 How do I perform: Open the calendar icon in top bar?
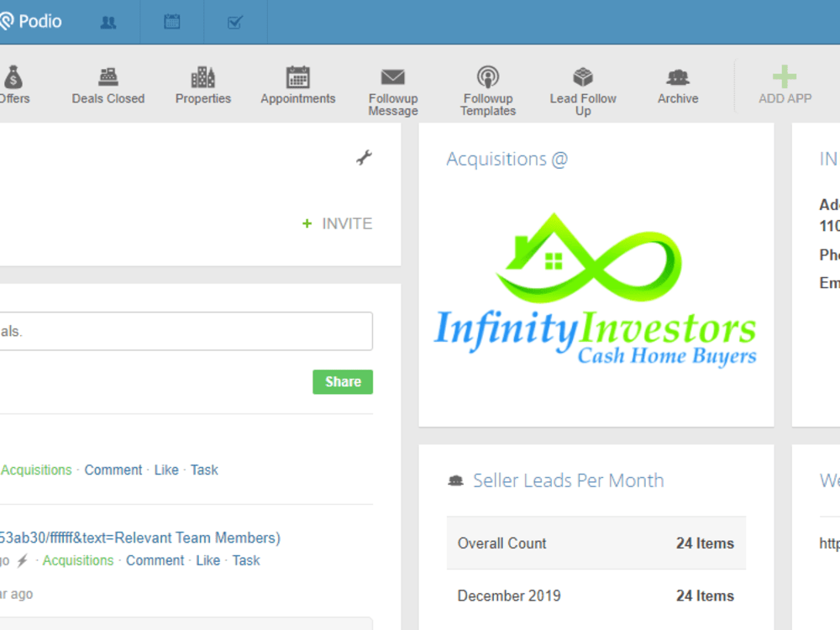[172, 22]
